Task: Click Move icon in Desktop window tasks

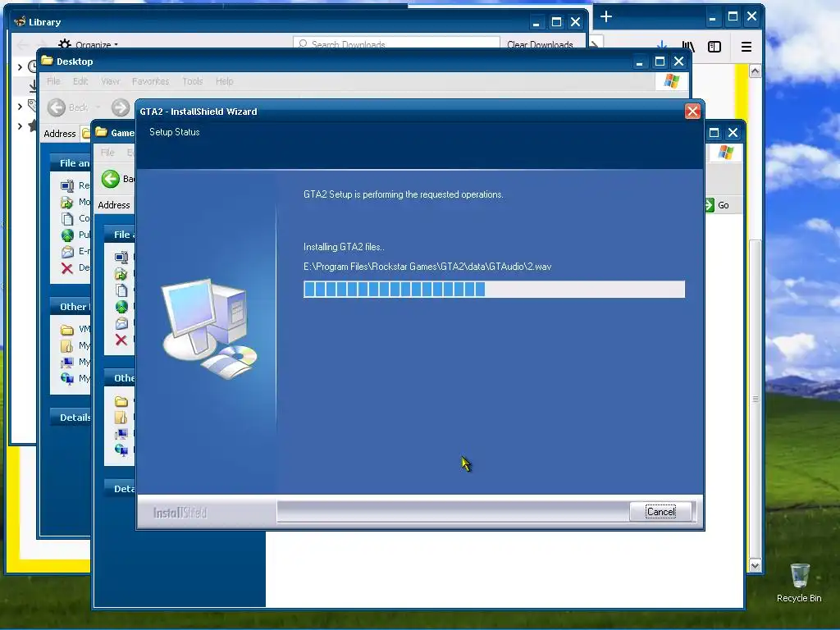Action: click(x=67, y=202)
